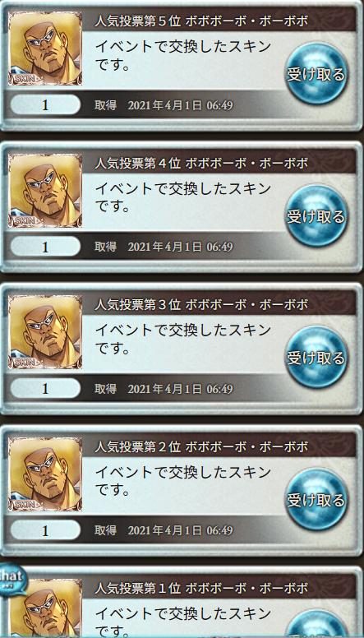
Task: Click quantity badge on 第5位 entry
Action: (45, 105)
